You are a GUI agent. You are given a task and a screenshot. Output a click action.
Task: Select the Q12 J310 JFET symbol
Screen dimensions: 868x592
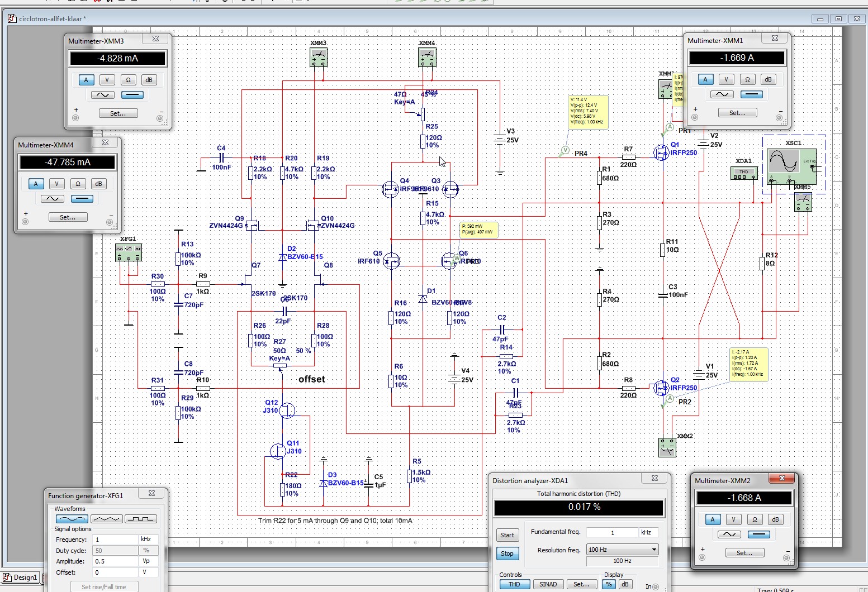click(x=286, y=411)
